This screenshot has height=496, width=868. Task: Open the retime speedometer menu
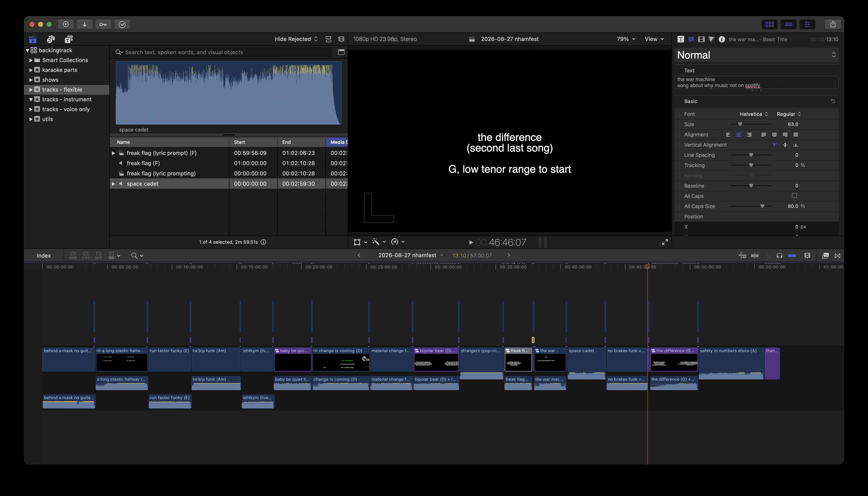click(398, 242)
